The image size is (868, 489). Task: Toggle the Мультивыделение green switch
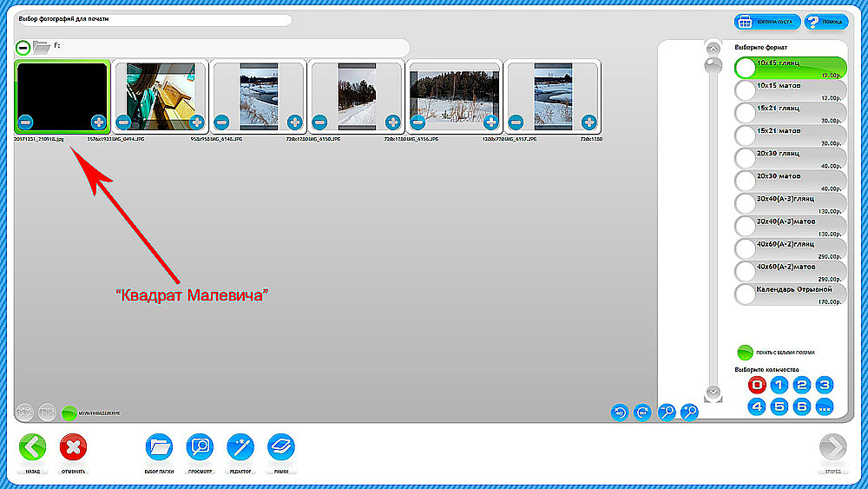[x=69, y=413]
